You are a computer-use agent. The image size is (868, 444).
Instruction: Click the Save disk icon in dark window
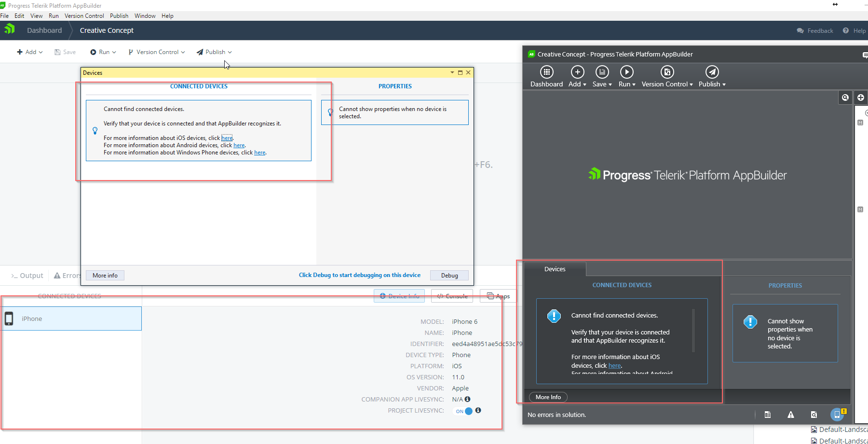[602, 72]
